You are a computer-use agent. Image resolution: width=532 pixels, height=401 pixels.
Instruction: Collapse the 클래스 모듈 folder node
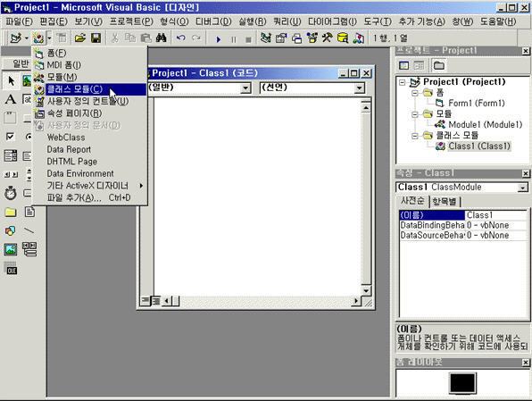414,136
